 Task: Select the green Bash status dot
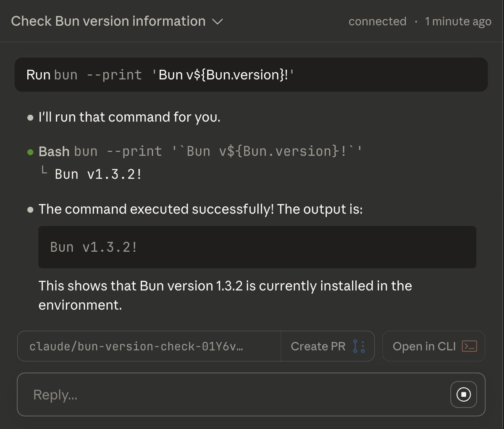click(x=30, y=152)
